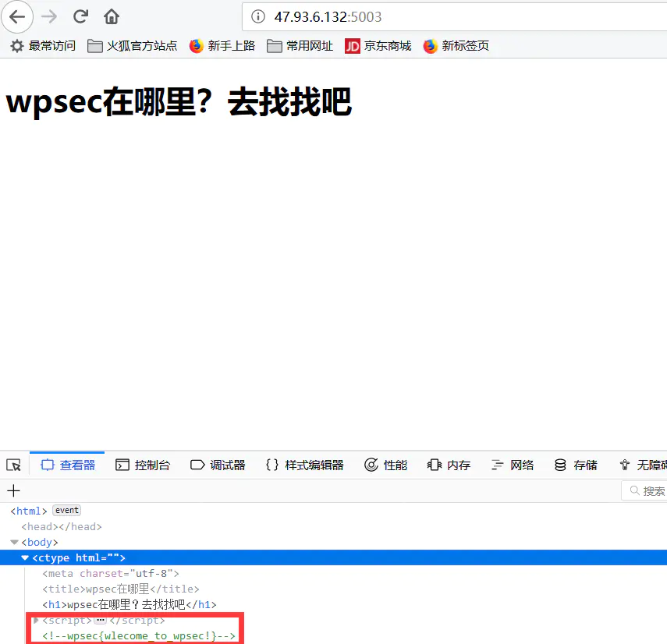Collapse the body element in DOM tree
Screen dimensions: 667x644
tap(14, 542)
